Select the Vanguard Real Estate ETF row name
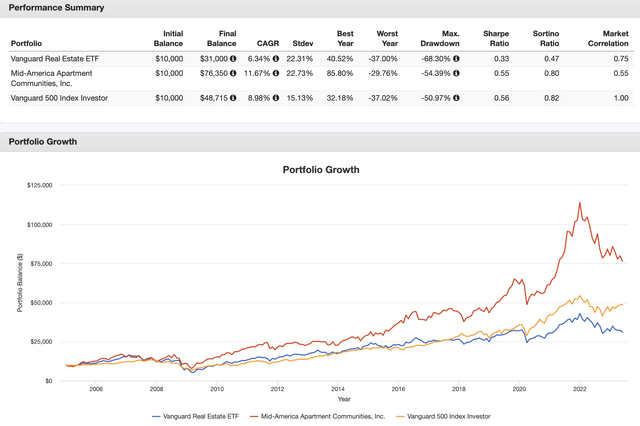 pyautogui.click(x=55, y=59)
